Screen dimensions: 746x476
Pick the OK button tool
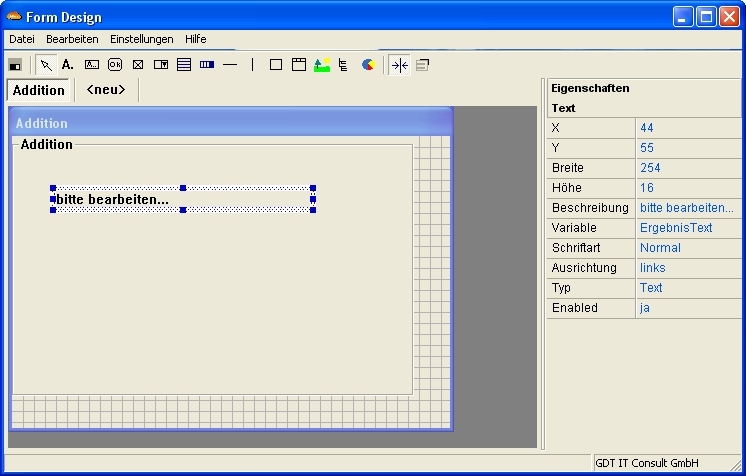[115, 65]
